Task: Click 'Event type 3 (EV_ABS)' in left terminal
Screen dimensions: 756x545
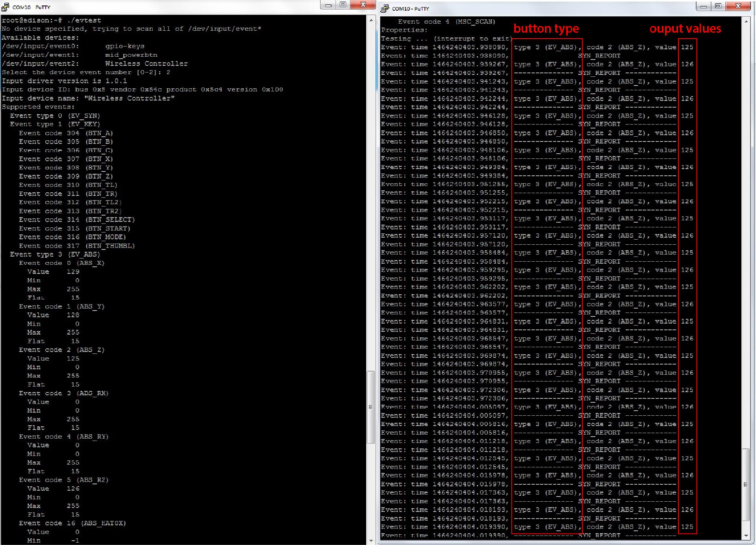Action: (55, 254)
